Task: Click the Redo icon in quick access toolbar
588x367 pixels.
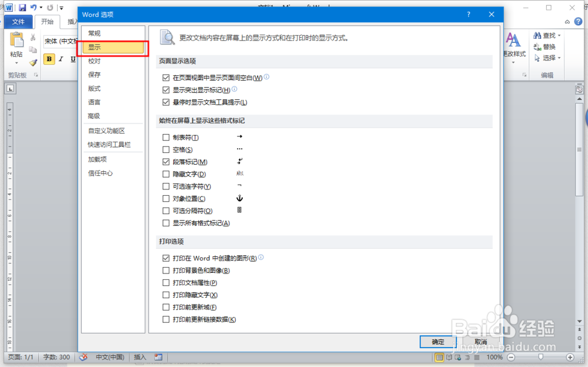Action: tap(50, 8)
